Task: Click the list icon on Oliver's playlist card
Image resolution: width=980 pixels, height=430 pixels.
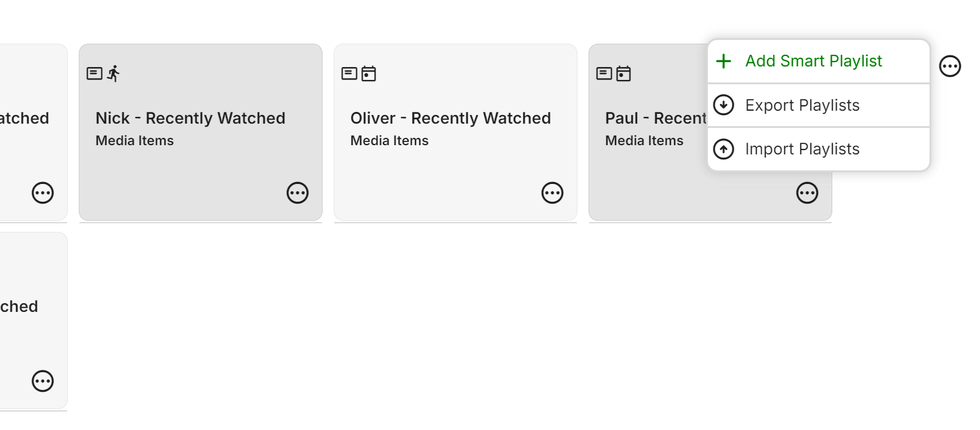Action: pos(349,74)
